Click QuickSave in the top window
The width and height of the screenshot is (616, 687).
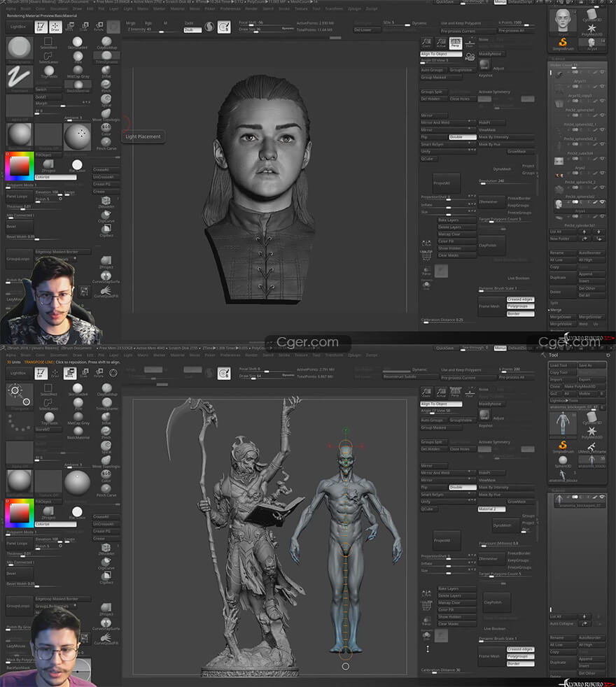pos(444,2)
